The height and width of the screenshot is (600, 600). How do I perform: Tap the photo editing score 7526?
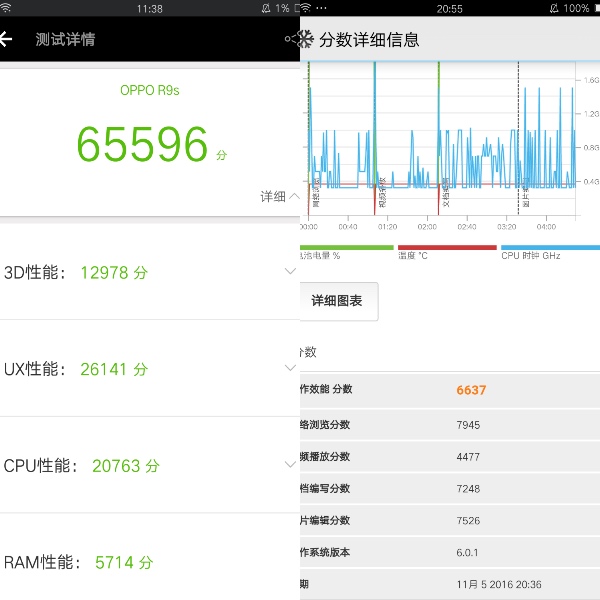point(468,520)
